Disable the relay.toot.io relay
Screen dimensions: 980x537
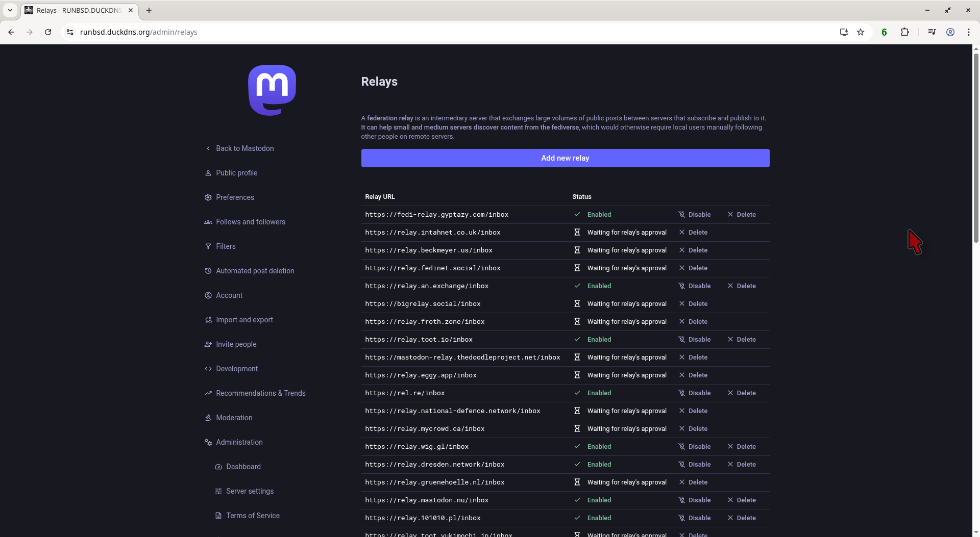pos(694,340)
